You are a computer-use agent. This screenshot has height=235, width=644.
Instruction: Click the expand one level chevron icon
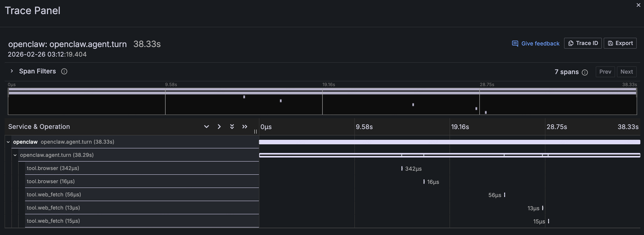click(206, 127)
